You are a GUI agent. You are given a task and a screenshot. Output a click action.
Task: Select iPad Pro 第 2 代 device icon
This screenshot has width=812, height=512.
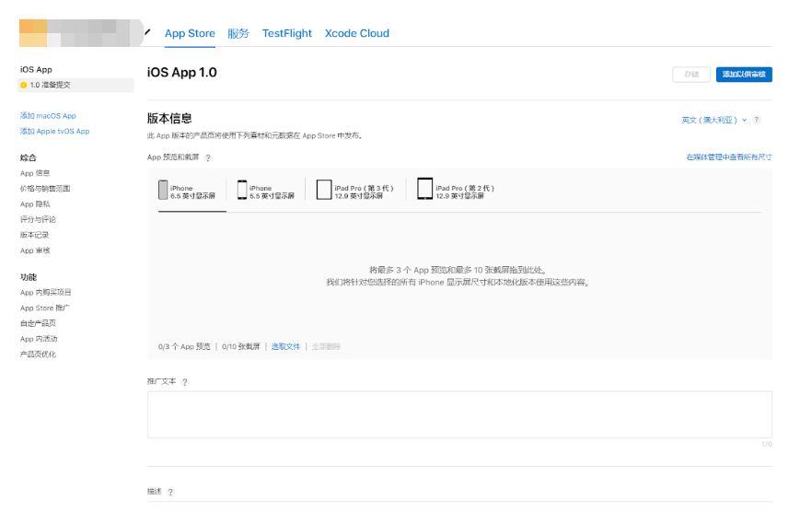(424, 189)
